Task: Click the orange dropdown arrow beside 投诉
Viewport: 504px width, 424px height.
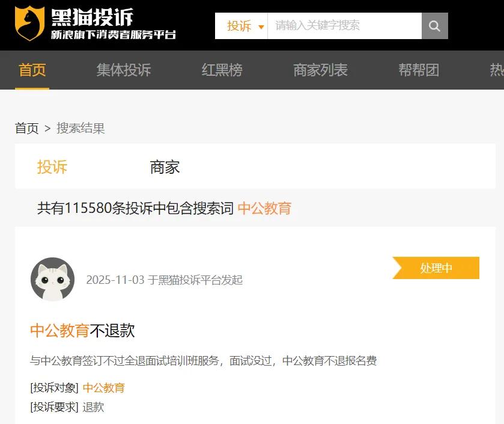Action: click(261, 27)
